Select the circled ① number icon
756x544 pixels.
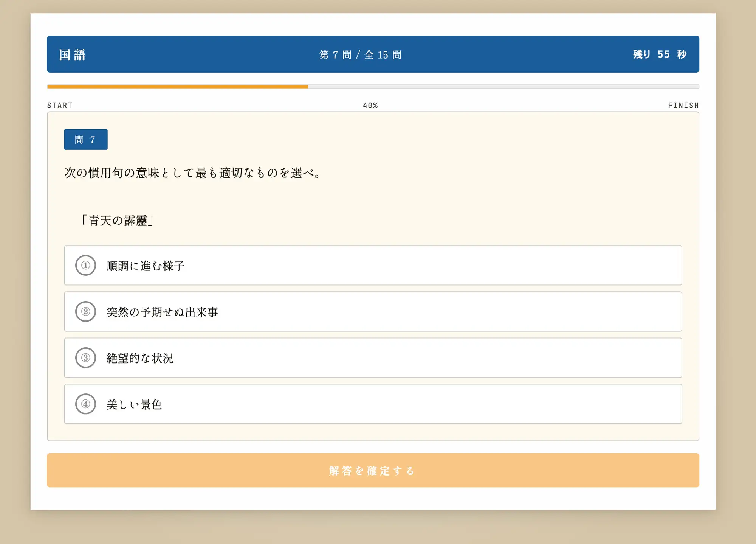86,266
